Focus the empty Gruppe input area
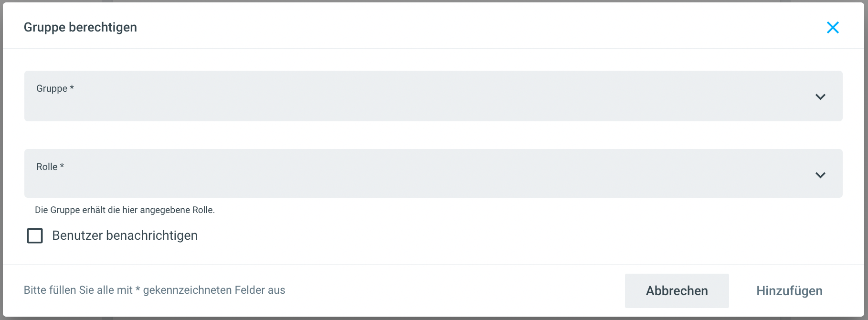This screenshot has height=320, width=868. click(x=382, y=105)
